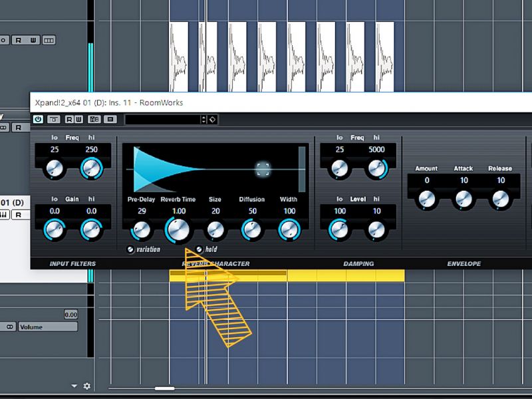Expand the dropdown arrow beside the gear
The image size is (532, 399).
pos(74,386)
